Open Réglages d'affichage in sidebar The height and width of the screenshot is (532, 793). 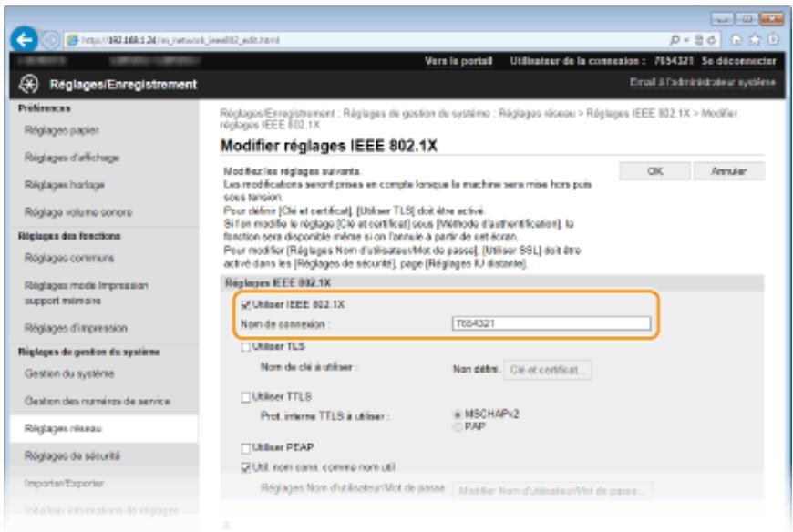[x=72, y=158]
